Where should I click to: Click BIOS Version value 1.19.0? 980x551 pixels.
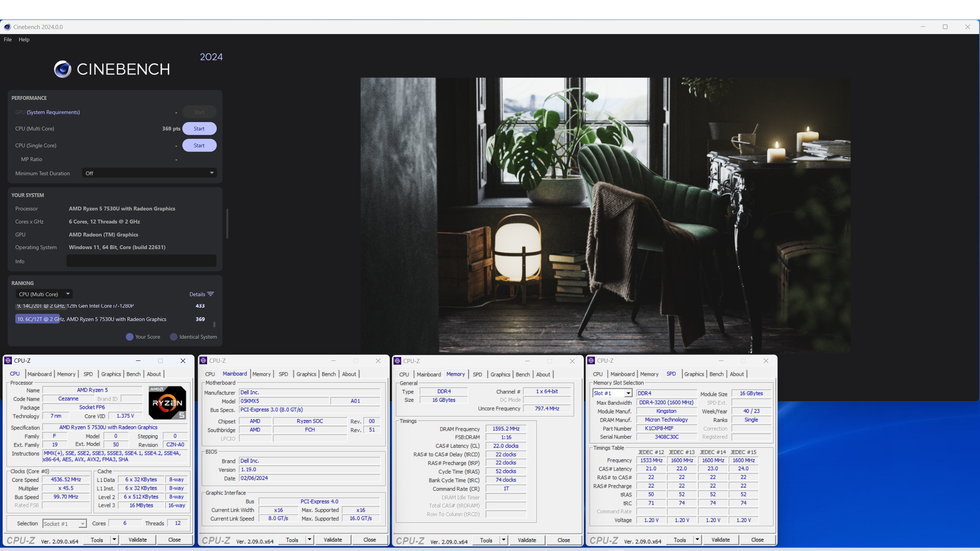point(310,469)
